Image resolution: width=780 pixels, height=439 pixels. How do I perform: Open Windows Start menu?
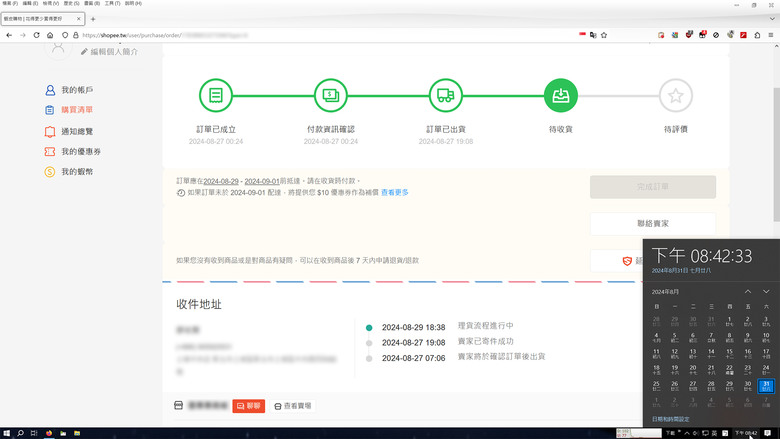pyautogui.click(x=6, y=433)
